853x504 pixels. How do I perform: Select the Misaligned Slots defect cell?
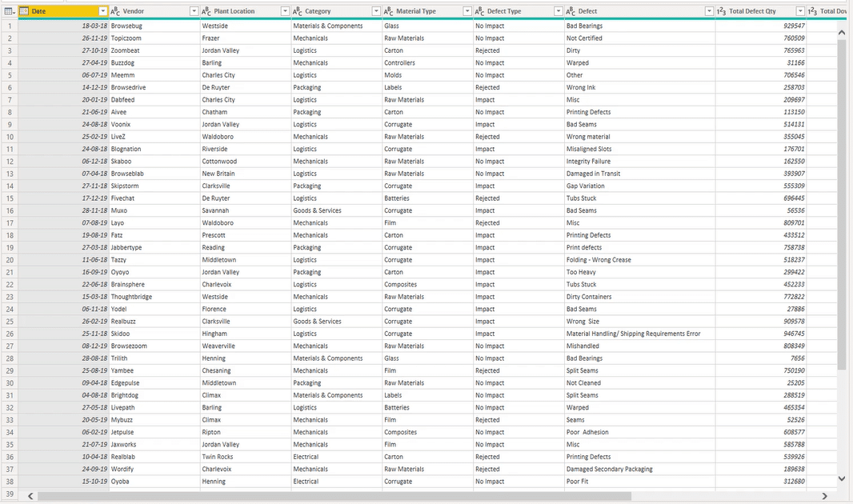click(x=640, y=149)
